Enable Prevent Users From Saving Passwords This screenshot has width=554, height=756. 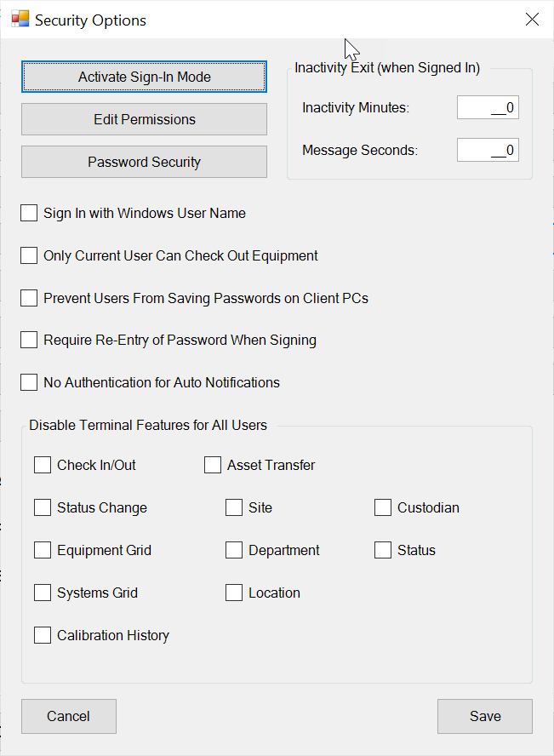(x=28, y=297)
